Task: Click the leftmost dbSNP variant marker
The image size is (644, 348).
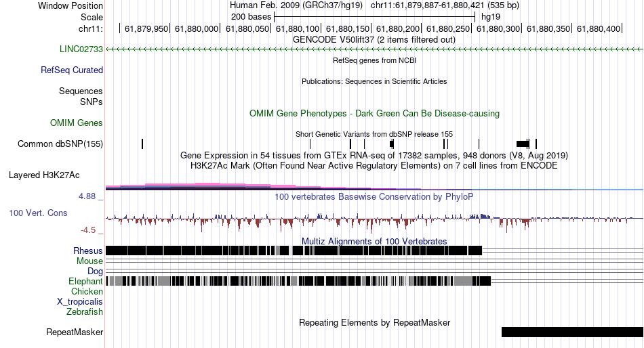Action: point(142,144)
